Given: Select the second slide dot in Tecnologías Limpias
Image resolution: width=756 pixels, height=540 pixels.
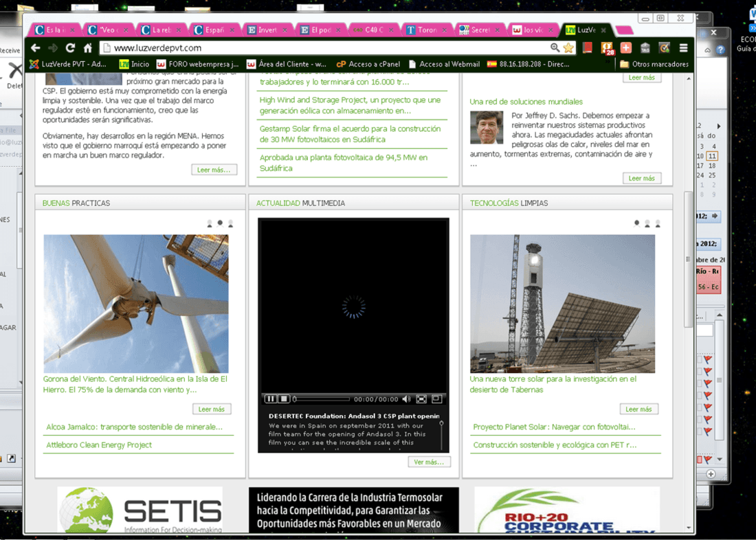Looking at the screenshot, I should [x=647, y=223].
